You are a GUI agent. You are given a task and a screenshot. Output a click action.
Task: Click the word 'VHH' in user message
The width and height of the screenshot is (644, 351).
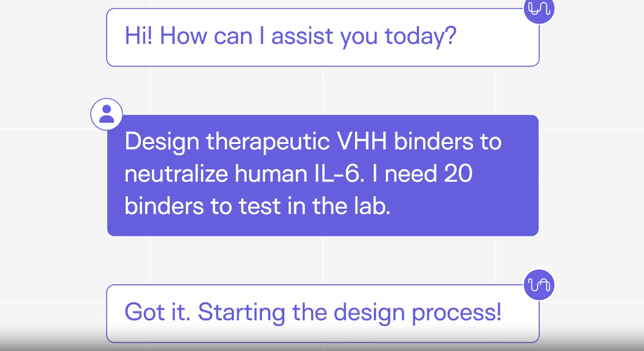(362, 142)
